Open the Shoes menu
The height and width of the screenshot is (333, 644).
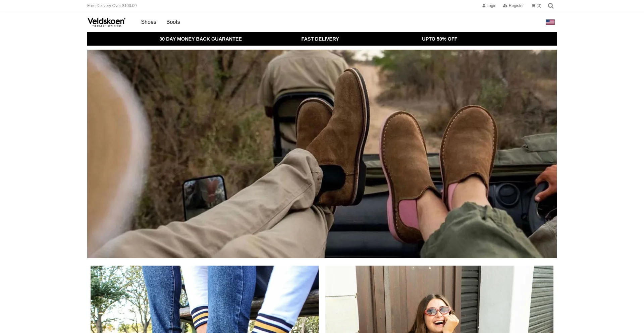click(x=149, y=22)
